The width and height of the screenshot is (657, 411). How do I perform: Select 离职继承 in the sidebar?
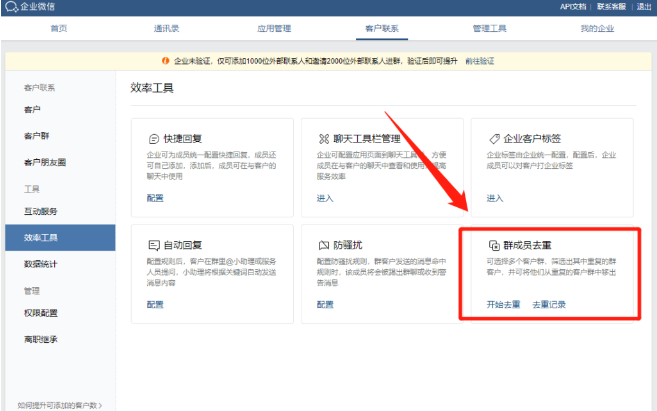tap(41, 339)
